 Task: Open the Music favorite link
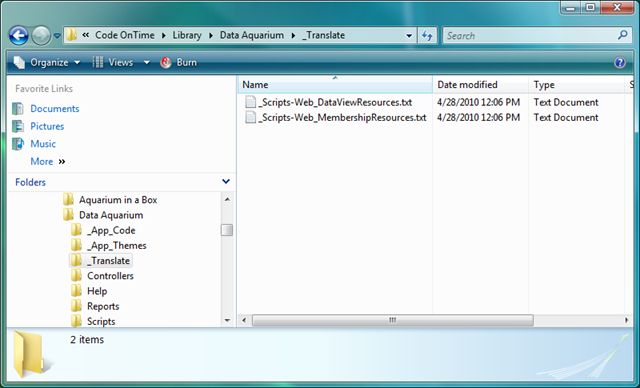point(43,144)
